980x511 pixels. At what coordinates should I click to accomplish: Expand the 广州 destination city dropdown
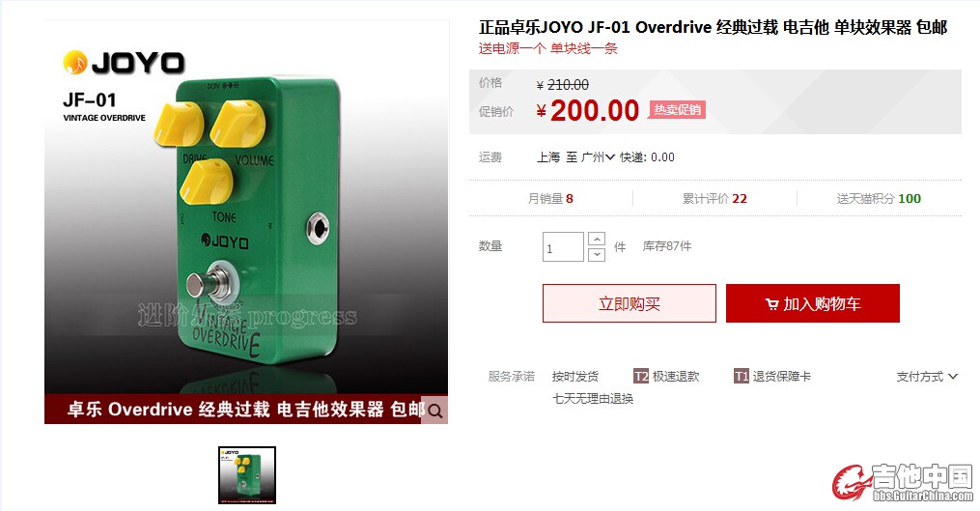point(598,157)
